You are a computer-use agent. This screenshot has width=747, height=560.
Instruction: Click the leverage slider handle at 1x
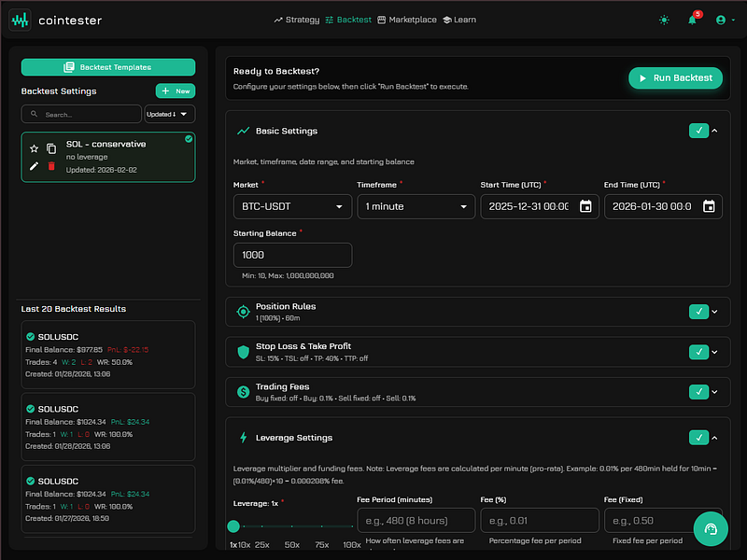233,526
